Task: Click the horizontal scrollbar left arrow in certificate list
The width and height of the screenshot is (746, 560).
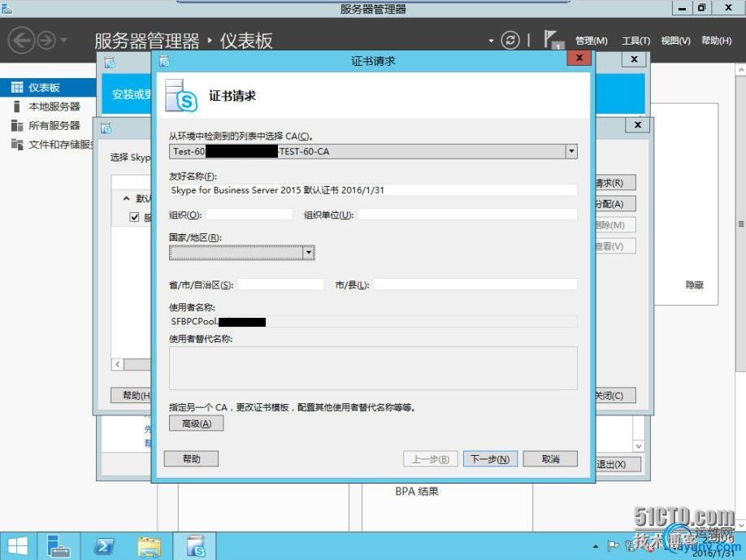Action: click(118, 364)
